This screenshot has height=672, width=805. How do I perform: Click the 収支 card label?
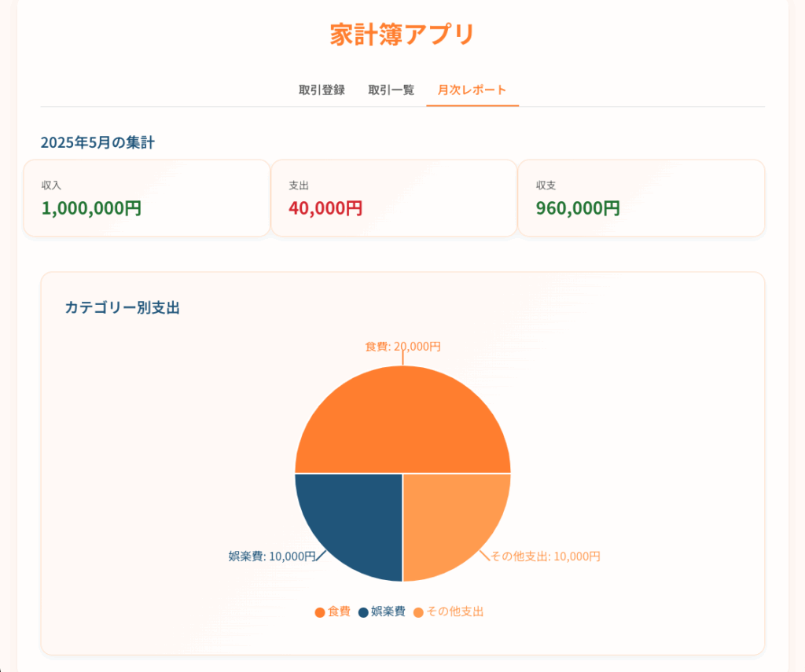tap(546, 185)
